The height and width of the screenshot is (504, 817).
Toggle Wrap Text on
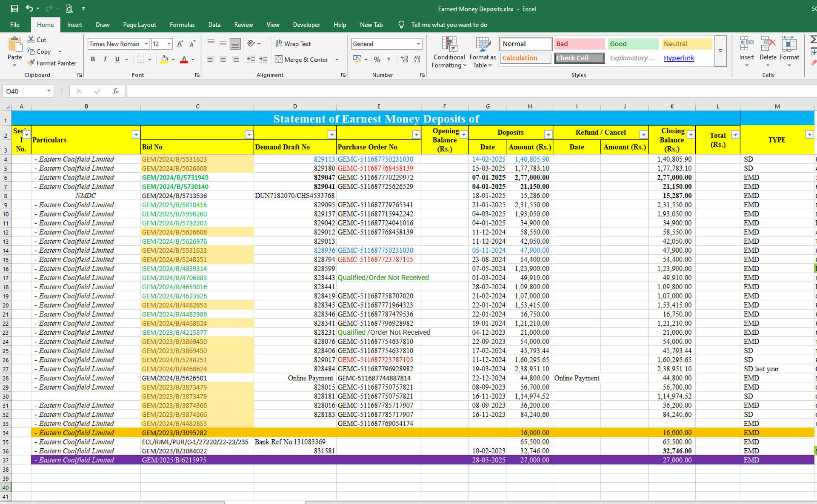(293, 44)
